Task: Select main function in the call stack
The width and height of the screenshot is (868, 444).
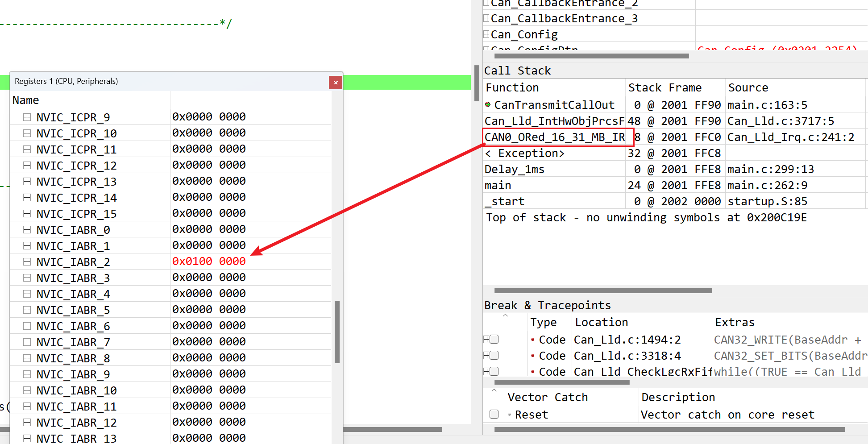Action: (x=498, y=185)
